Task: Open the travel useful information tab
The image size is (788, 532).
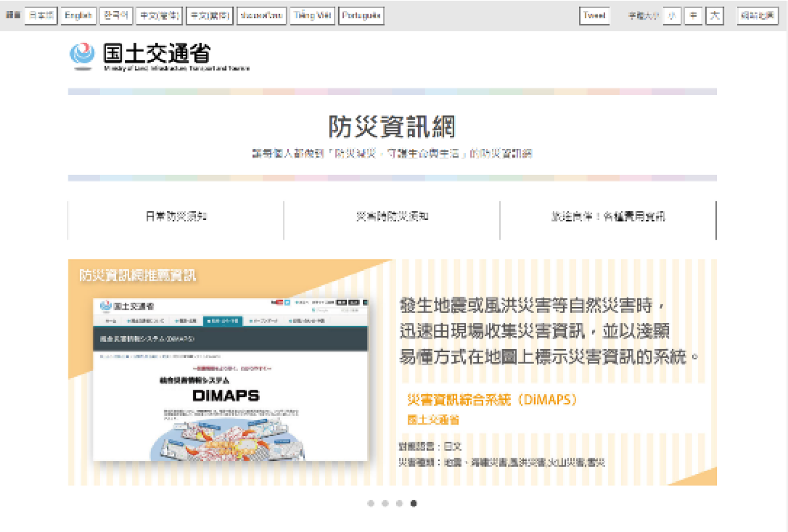Action: coord(608,217)
